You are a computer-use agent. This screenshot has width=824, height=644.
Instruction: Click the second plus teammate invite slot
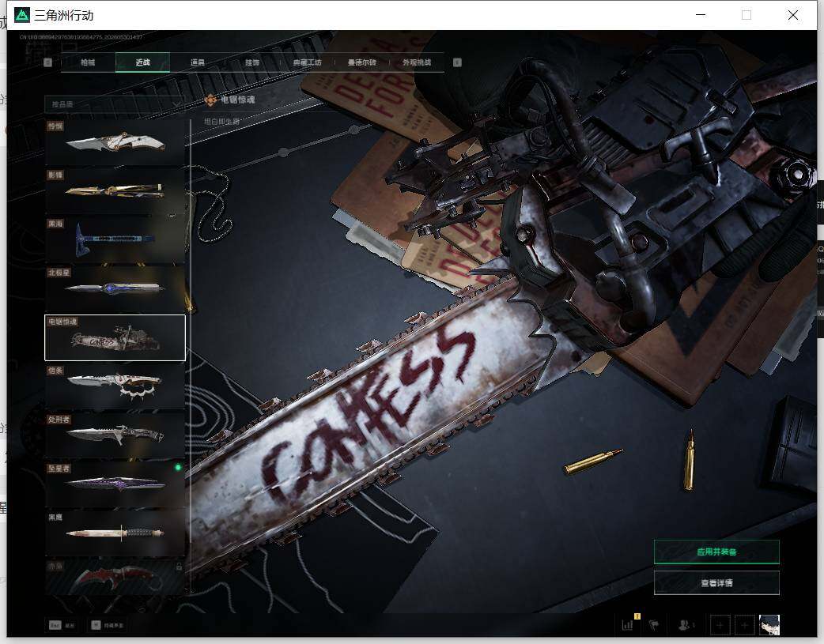click(744, 625)
